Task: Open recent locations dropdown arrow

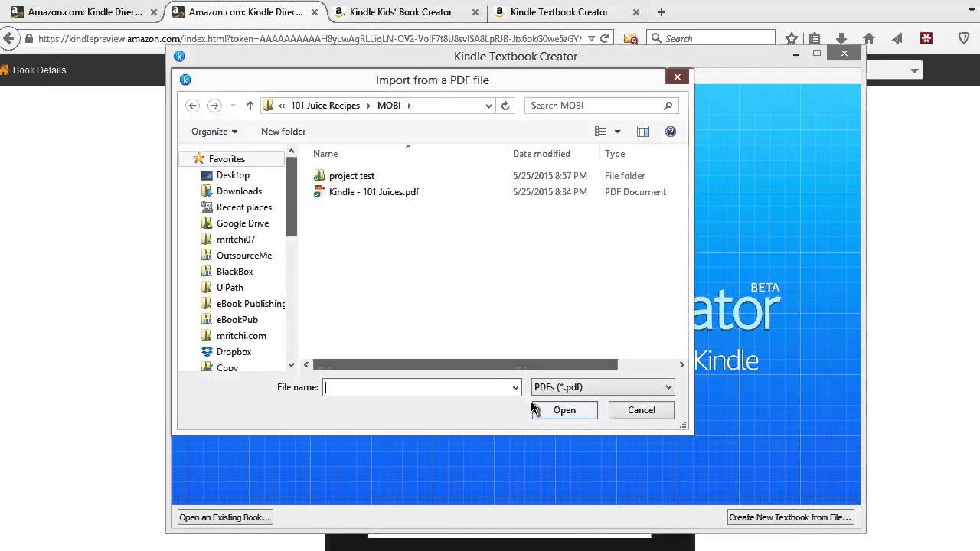Action: (233, 106)
